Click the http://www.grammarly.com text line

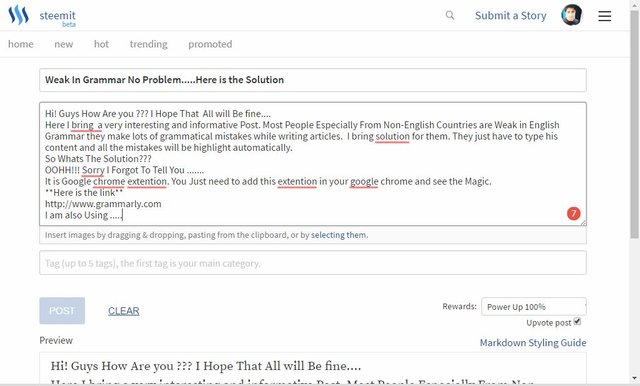pos(103,204)
